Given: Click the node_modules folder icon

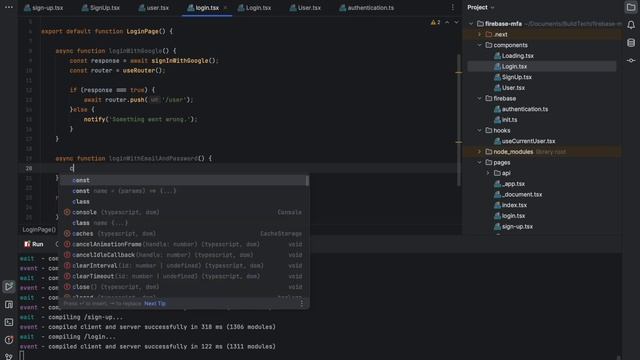Looking at the screenshot, I should 489,152.
